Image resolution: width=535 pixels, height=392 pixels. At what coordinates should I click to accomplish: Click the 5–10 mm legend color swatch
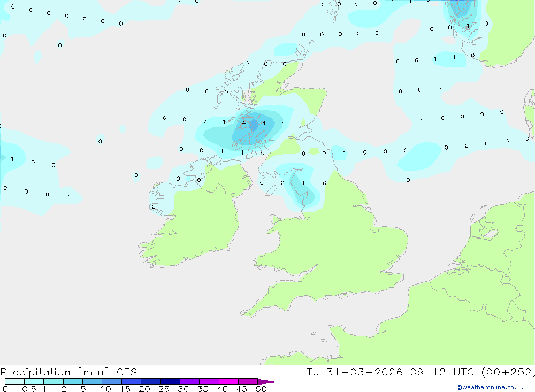click(x=93, y=381)
